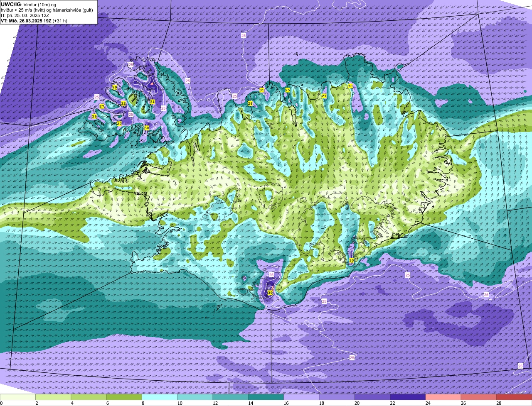532x406 pixels.
Task: Click the yellow 32 gust marker in Westfjords
Action: (123, 103)
